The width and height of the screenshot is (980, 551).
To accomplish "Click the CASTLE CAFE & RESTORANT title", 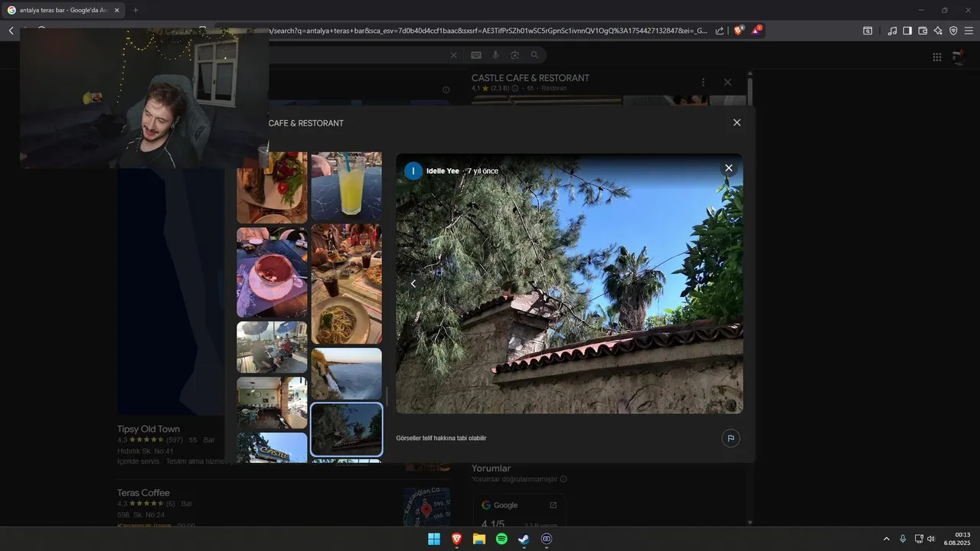I will pos(530,78).
